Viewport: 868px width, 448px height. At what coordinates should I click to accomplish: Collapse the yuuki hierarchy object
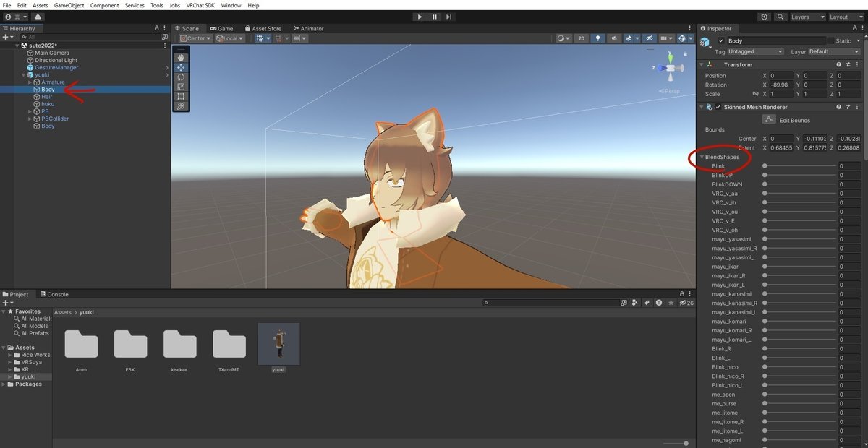coord(22,75)
